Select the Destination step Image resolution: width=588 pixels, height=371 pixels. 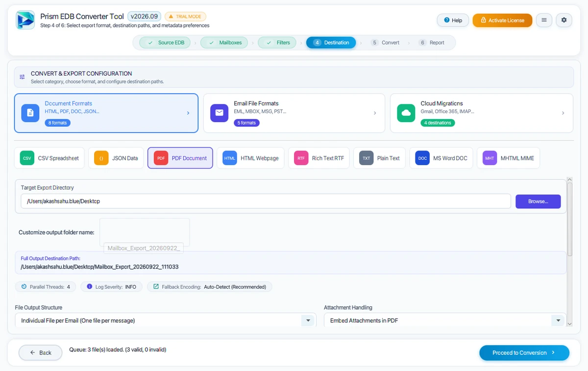coord(331,43)
